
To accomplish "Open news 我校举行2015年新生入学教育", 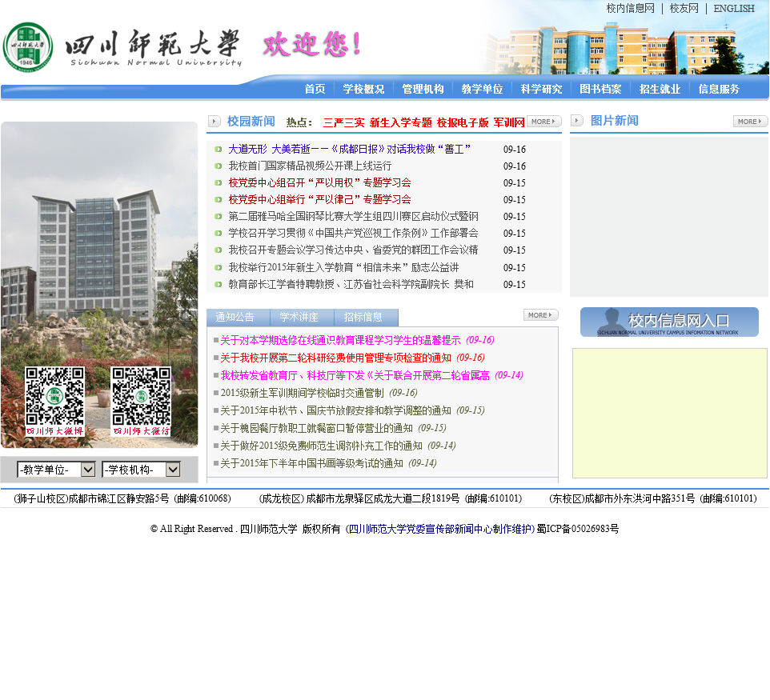I will tap(343, 267).
